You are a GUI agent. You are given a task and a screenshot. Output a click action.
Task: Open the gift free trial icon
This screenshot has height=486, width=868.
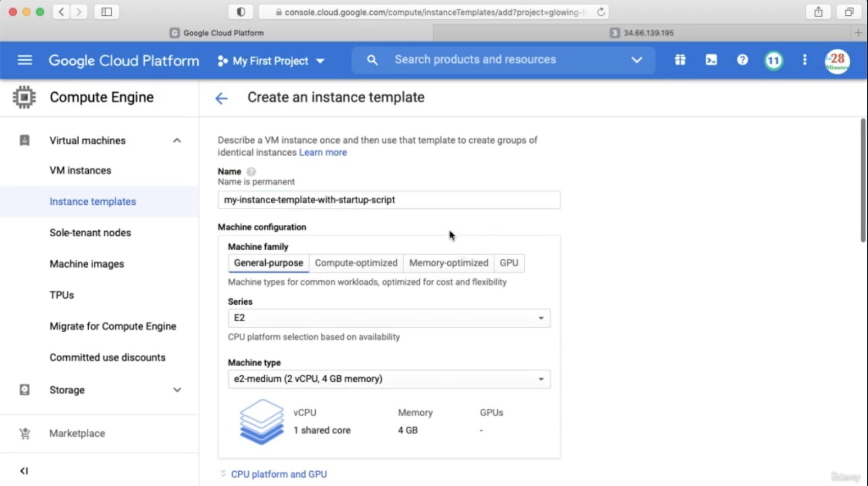point(680,60)
